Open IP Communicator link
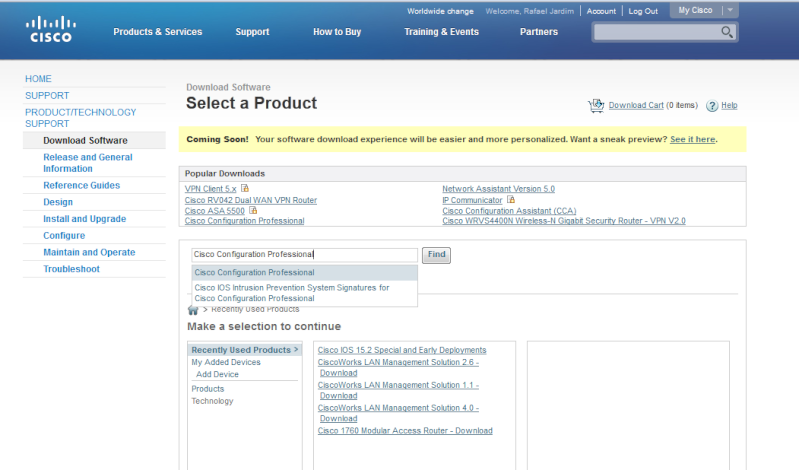Screen dimensions: 799x470 pyautogui.click(x=472, y=200)
